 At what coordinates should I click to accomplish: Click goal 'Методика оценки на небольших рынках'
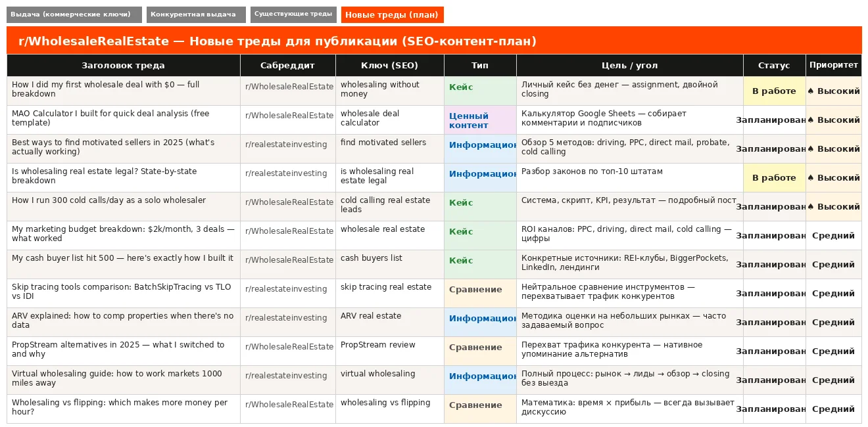(630, 323)
